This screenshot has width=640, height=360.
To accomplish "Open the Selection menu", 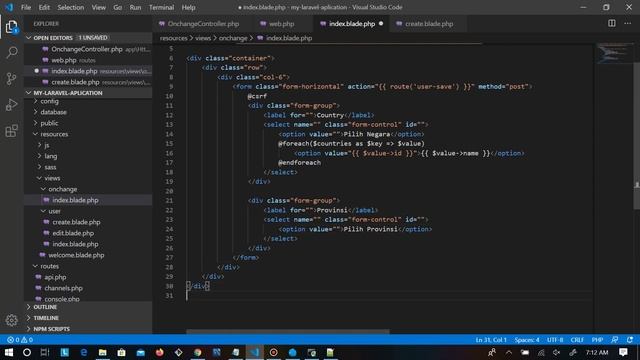I will [71, 7].
